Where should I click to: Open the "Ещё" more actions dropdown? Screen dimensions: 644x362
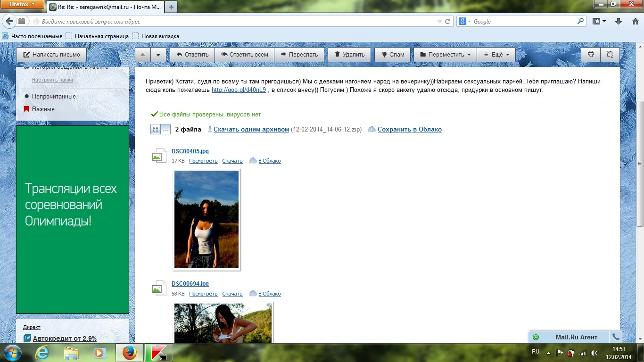(495, 54)
